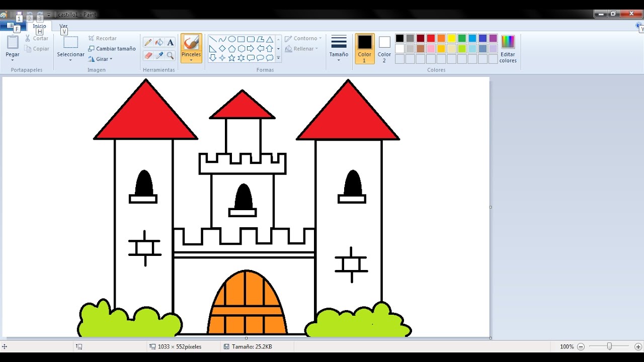Select the Text tool
Screen dimensions: 644x362
(170, 43)
